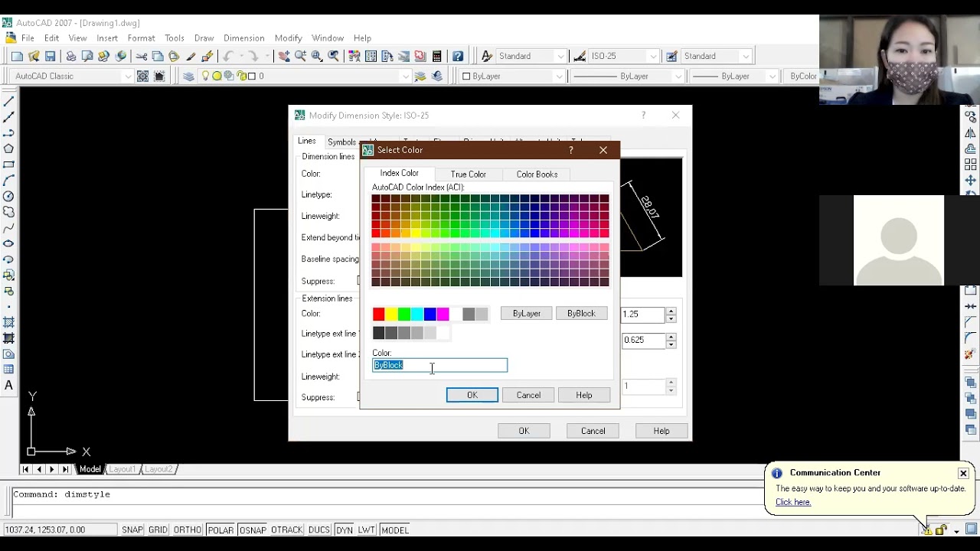
Task: Click the Plot (print) icon
Action: pos(70,56)
